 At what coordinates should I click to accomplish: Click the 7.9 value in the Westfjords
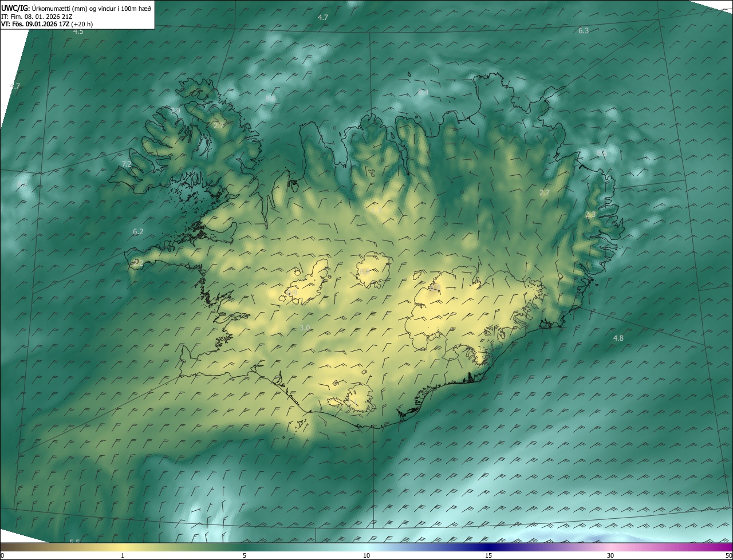(x=176, y=111)
